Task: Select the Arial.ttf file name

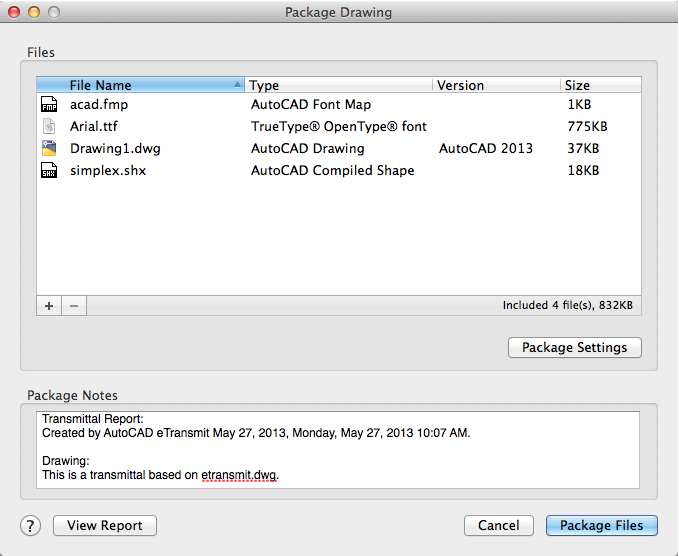Action: [94, 127]
